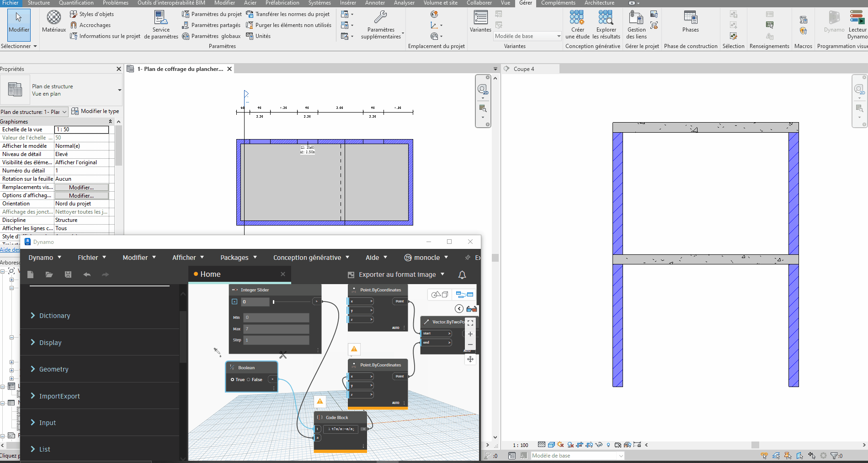
Task: Open the Annoter ribbon tab
Action: (375, 3)
